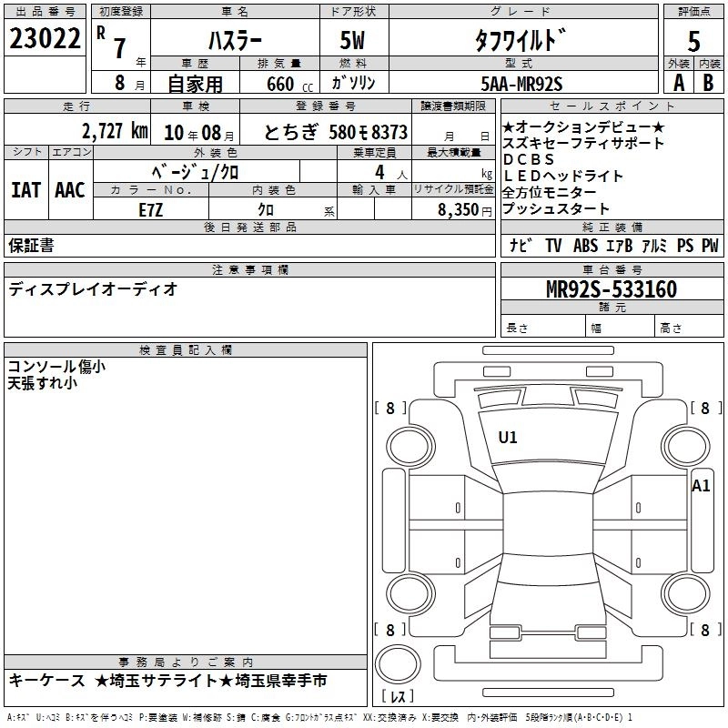Click the top-left [8] tire marker
This screenshot has height=728, width=728.
pos(390,409)
